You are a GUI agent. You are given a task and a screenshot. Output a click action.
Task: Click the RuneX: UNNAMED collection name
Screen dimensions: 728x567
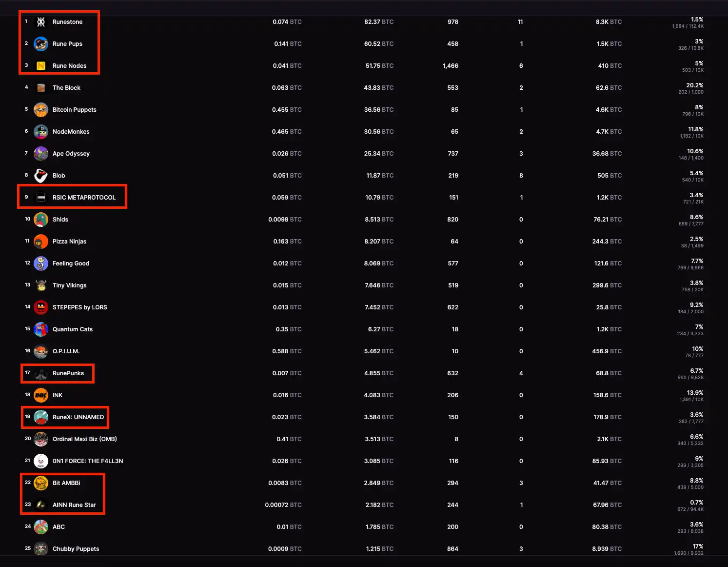coord(78,417)
